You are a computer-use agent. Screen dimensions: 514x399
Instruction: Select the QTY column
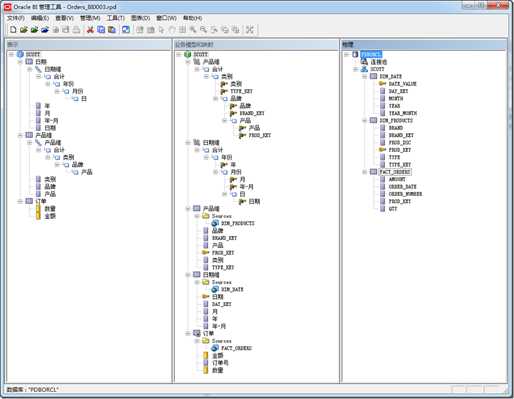coord(393,209)
